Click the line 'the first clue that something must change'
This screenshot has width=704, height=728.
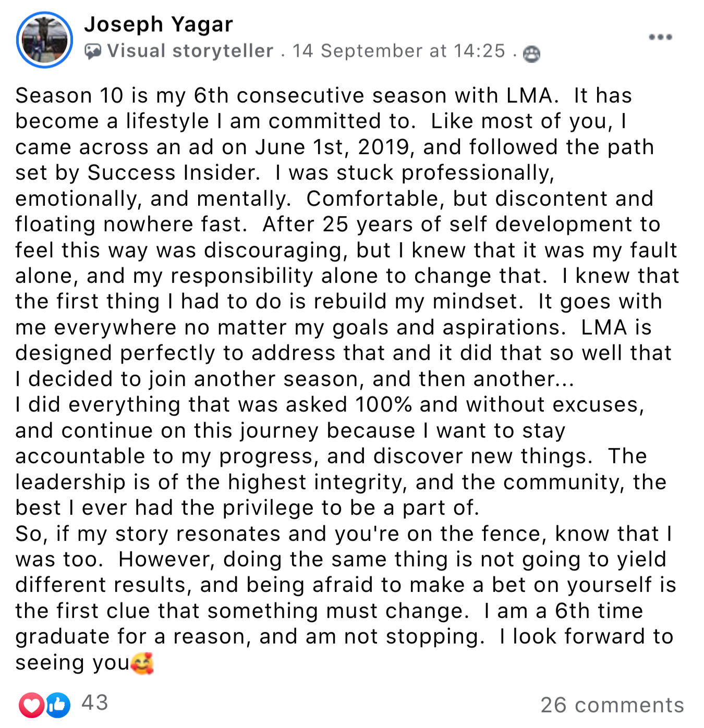(x=242, y=611)
